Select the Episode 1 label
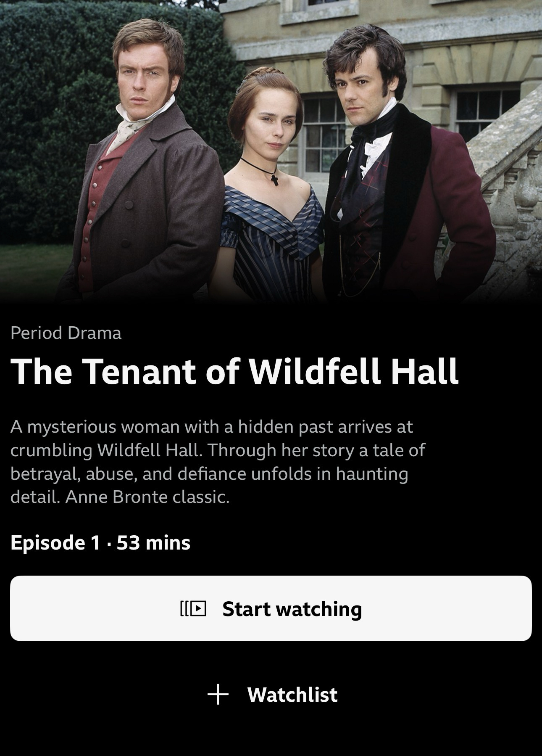This screenshot has height=756, width=542. [55, 542]
